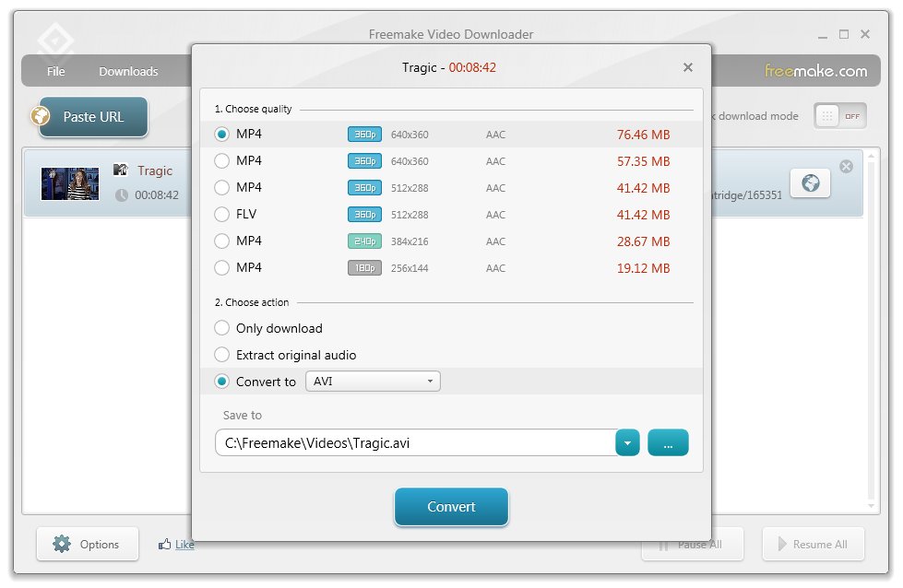Click the 240p quality badge
The image size is (903, 588).
point(364,241)
